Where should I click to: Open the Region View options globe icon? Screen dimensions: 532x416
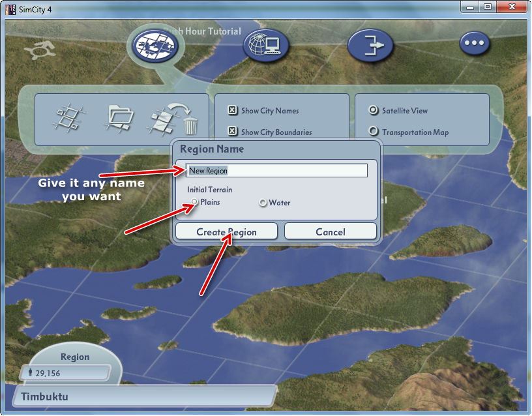tap(155, 46)
